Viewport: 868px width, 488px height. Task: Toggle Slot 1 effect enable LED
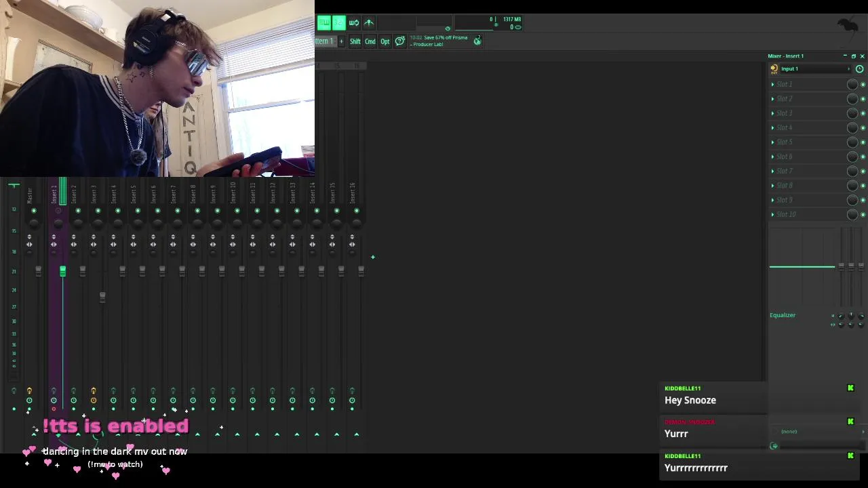click(x=863, y=84)
